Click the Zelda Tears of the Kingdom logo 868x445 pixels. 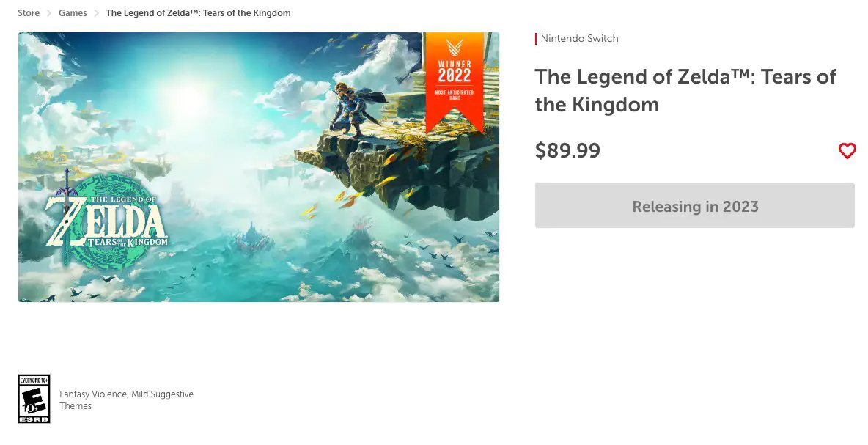[107, 220]
